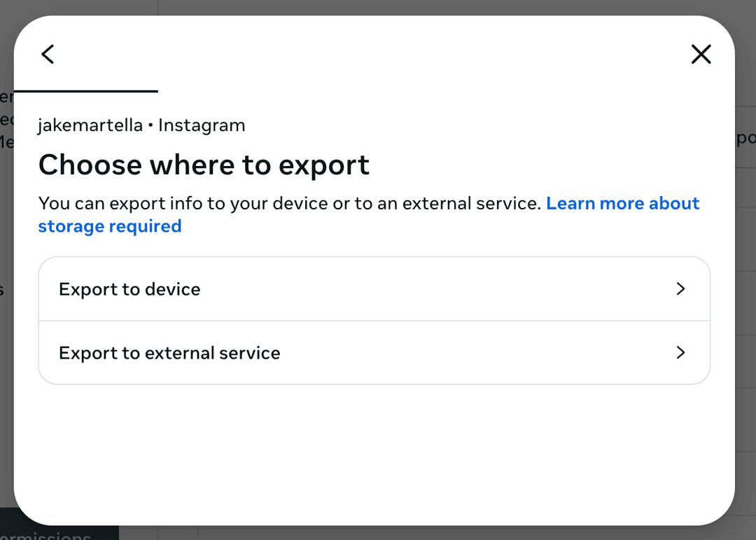Click the chevron beside Export to external service

[x=680, y=353]
